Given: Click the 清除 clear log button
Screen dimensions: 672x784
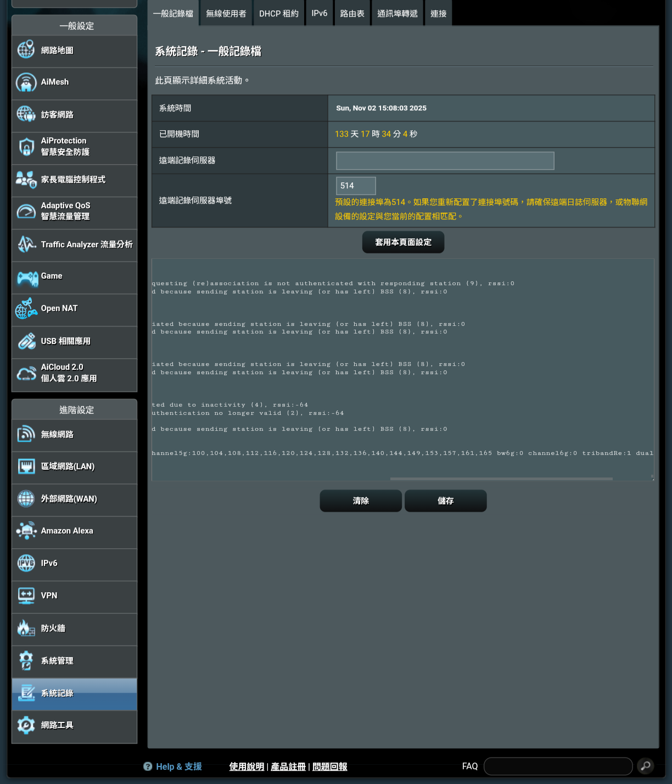Looking at the screenshot, I should click(x=360, y=501).
